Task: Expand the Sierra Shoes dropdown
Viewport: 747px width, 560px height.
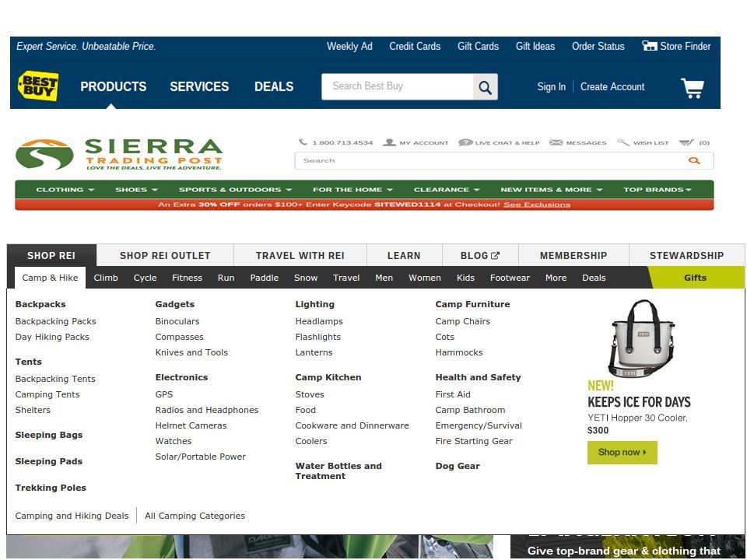Action: (x=136, y=190)
